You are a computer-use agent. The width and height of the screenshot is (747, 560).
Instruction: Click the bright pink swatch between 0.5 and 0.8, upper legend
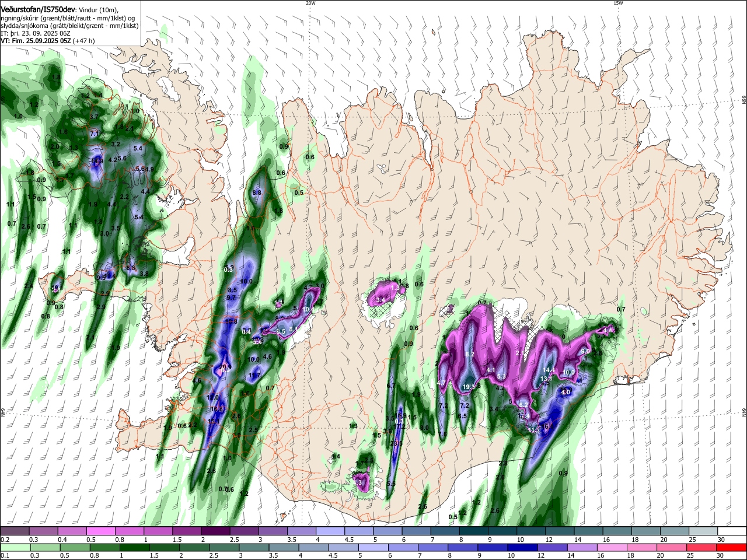[x=100, y=531]
